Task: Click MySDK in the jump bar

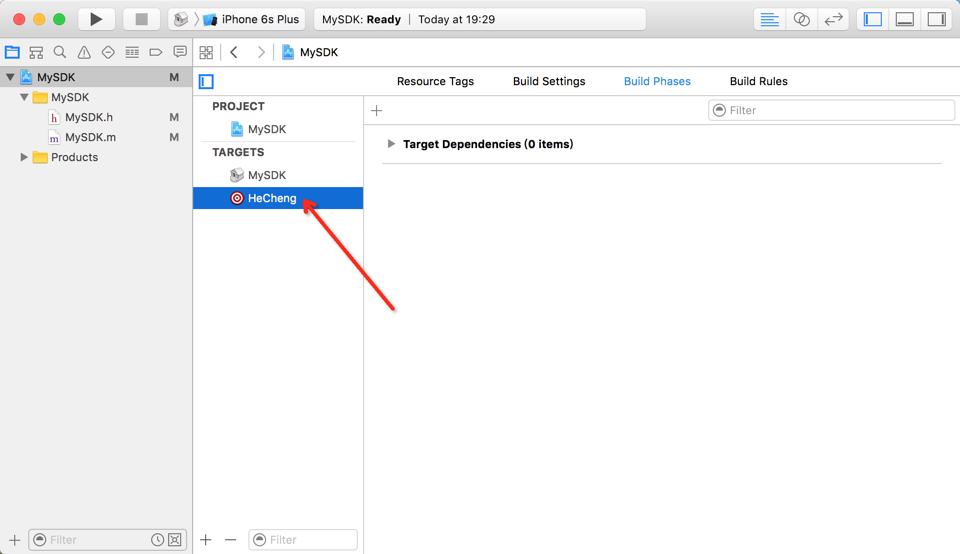Action: point(310,52)
